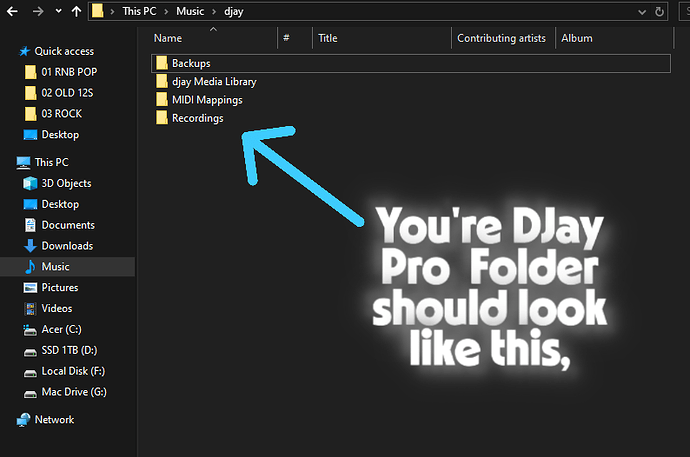Screen dimensions: 690x457
Task: Select This PC in navigation pane
Action: pos(51,162)
